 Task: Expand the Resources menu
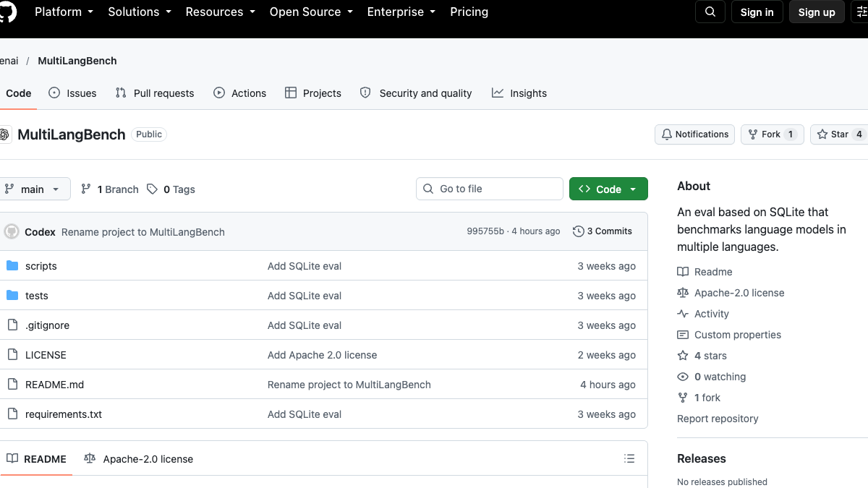[221, 12]
